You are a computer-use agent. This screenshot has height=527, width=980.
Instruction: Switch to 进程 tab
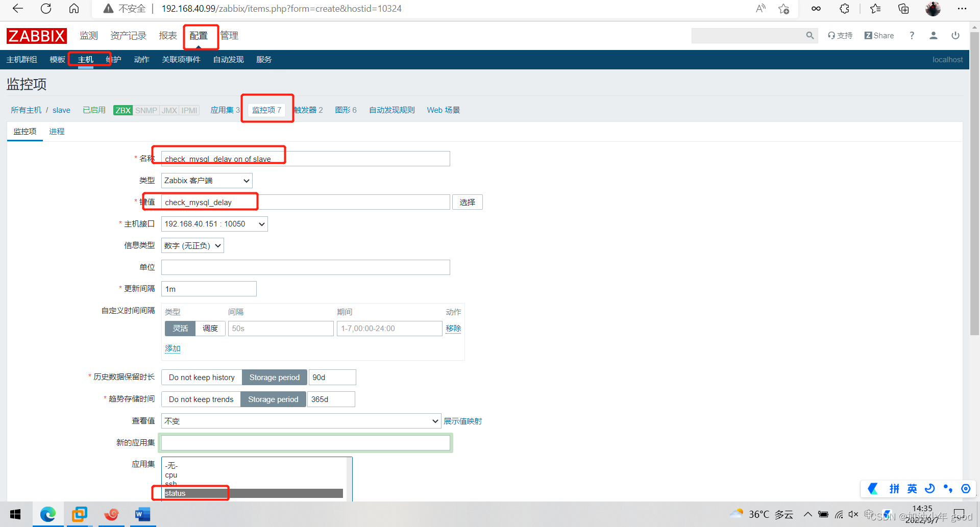pos(57,131)
